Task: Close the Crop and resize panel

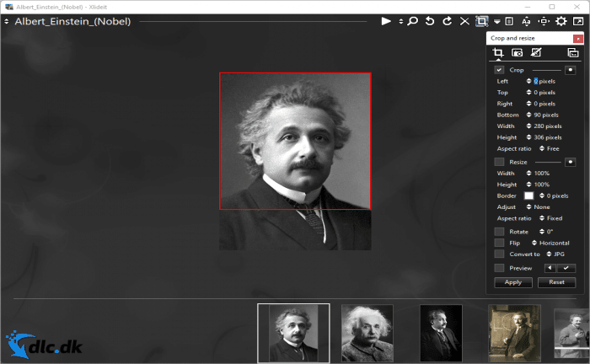Action: click(578, 39)
